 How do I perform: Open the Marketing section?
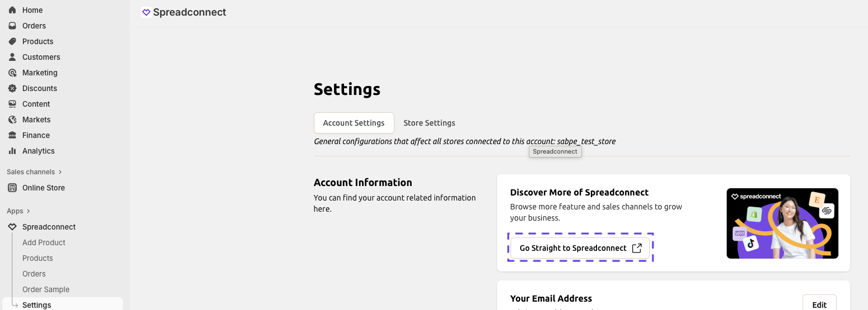(40, 73)
